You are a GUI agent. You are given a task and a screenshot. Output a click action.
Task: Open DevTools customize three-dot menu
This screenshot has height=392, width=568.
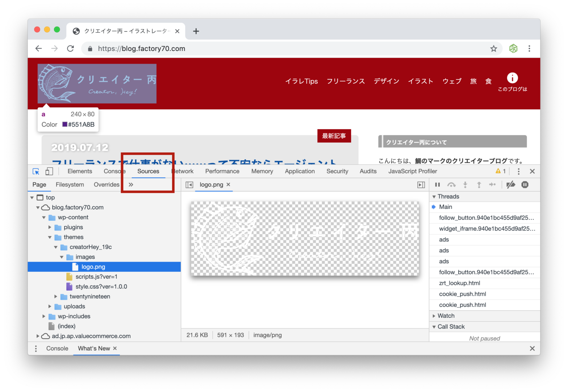[518, 172]
